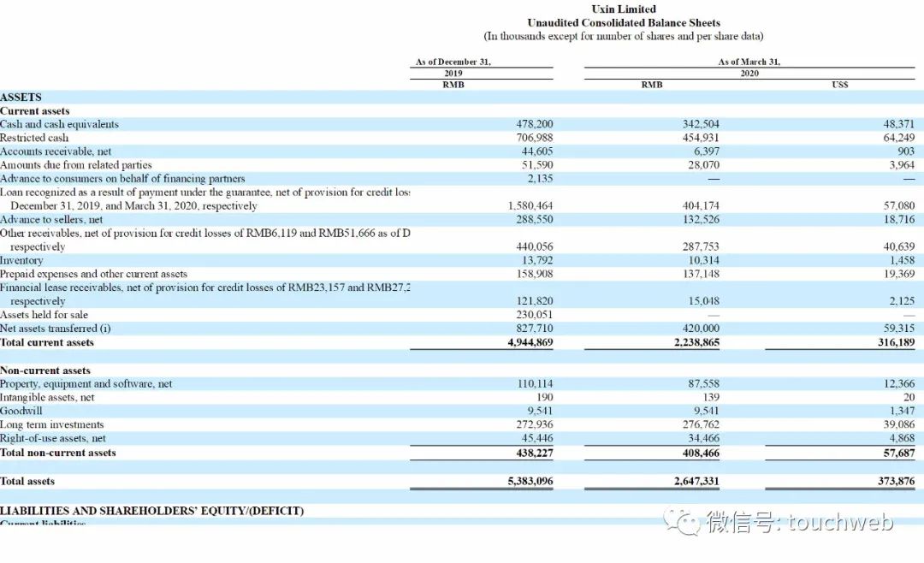Select the 'Inventory' row label
This screenshot has width=924, height=563.
tap(21, 260)
